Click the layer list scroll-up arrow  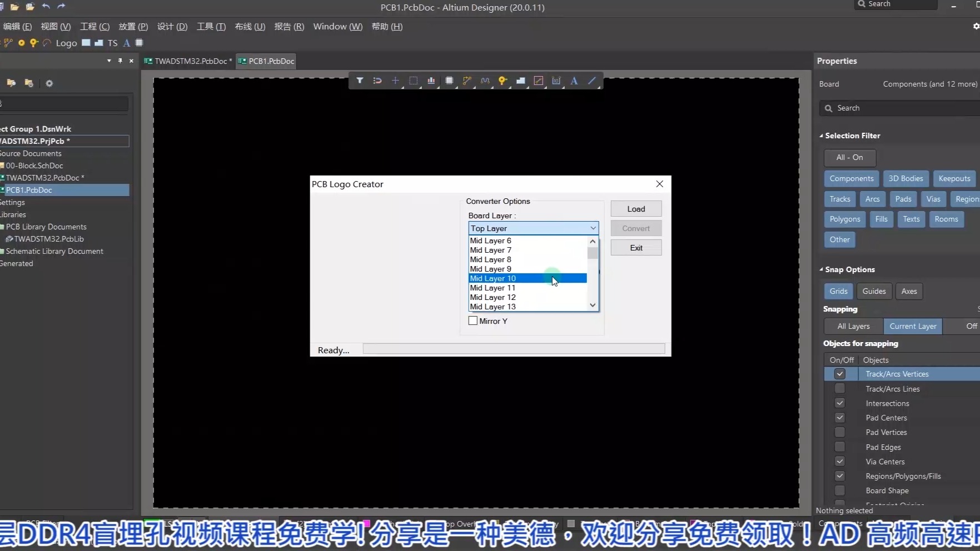[x=593, y=241]
